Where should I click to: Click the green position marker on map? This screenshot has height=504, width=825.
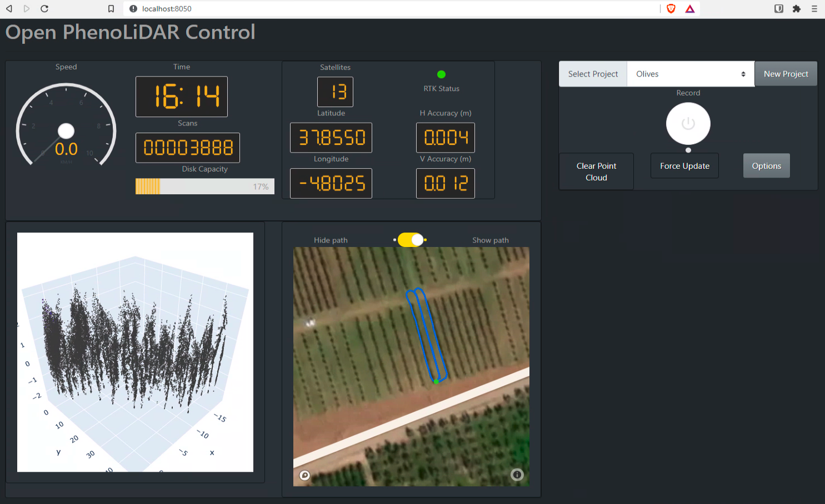click(436, 381)
